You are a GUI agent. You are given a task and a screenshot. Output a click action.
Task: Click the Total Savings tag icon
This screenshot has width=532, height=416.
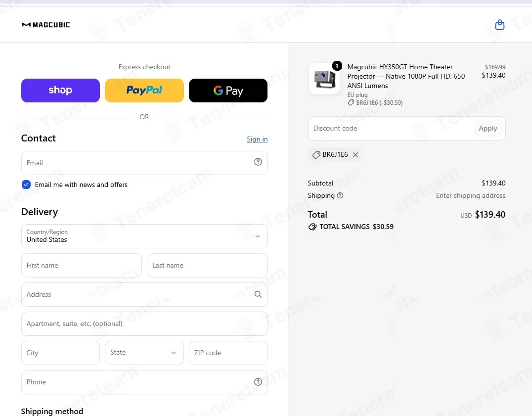[x=312, y=227]
